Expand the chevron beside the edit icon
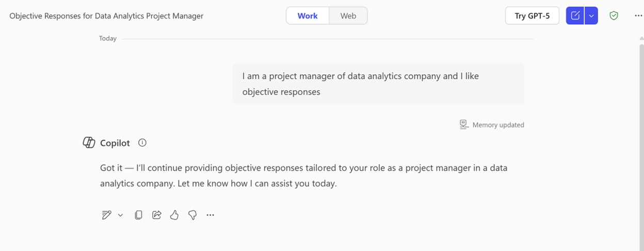The image size is (644, 251). pyautogui.click(x=120, y=215)
